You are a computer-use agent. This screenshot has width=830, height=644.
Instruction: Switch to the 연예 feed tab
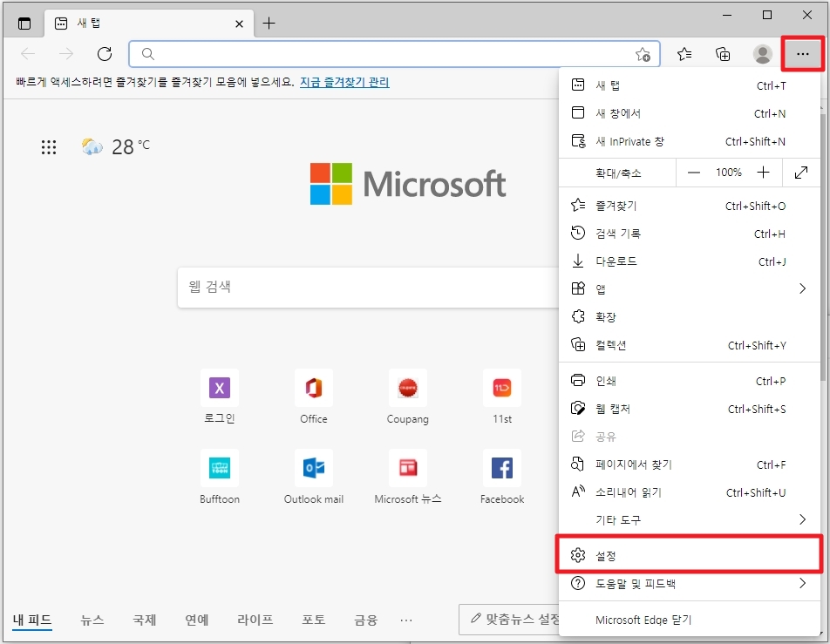point(197,620)
